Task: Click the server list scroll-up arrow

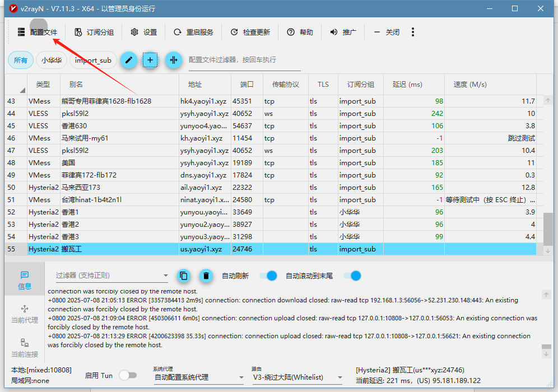Action: (x=548, y=100)
